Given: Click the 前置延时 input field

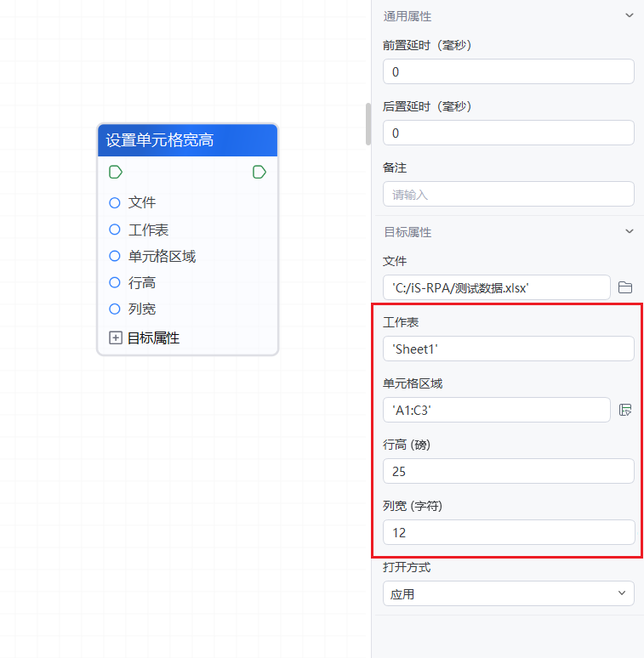Looking at the screenshot, I should pos(508,71).
